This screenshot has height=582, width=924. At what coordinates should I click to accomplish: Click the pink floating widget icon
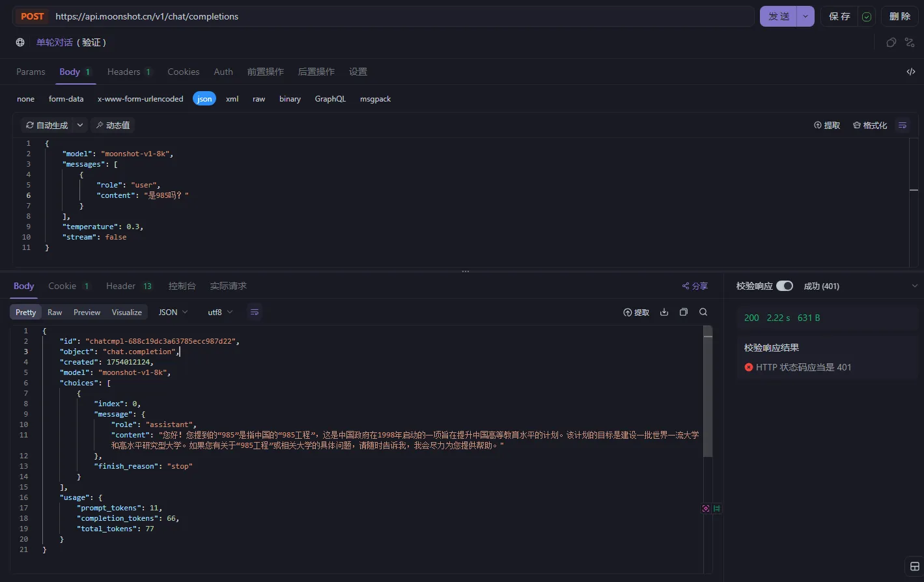[706, 508]
